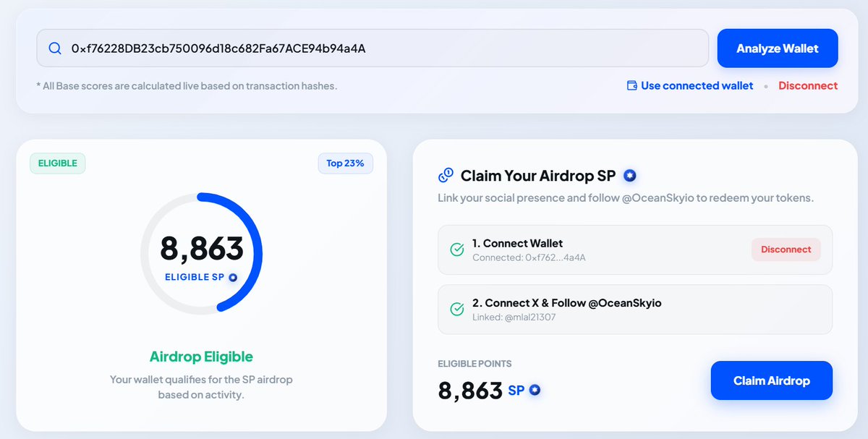Click the wallet icon beside Use connected wallet

tap(631, 85)
